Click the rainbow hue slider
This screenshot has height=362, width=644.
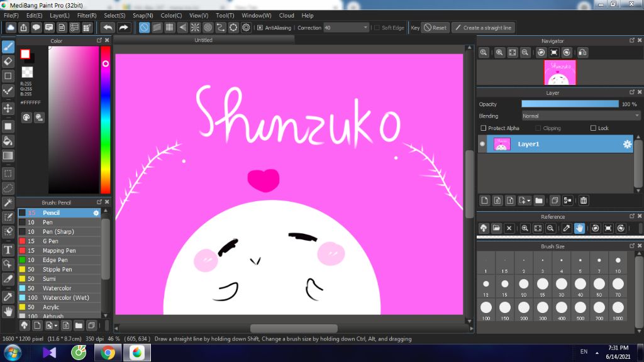pos(106,119)
